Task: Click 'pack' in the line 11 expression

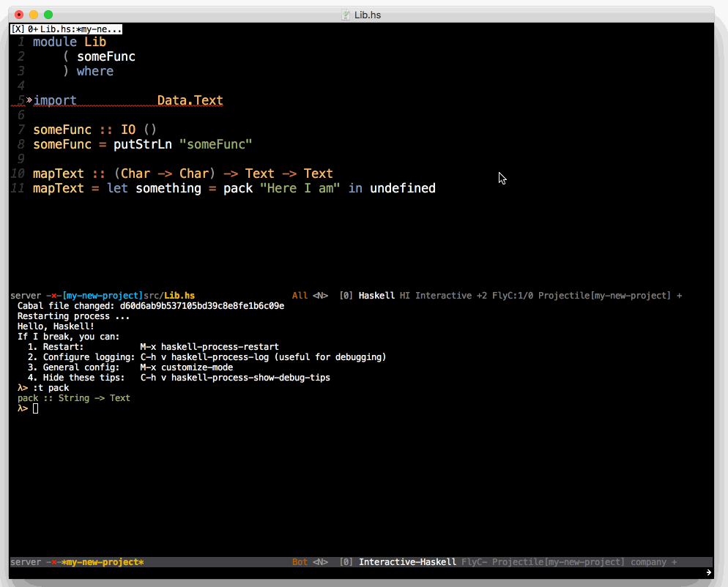Action: click(x=238, y=188)
